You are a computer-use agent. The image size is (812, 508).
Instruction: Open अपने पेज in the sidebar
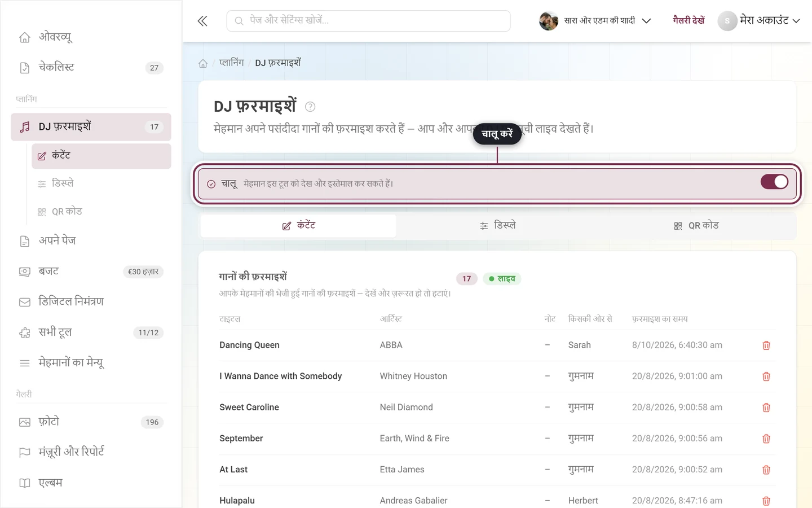91,241
